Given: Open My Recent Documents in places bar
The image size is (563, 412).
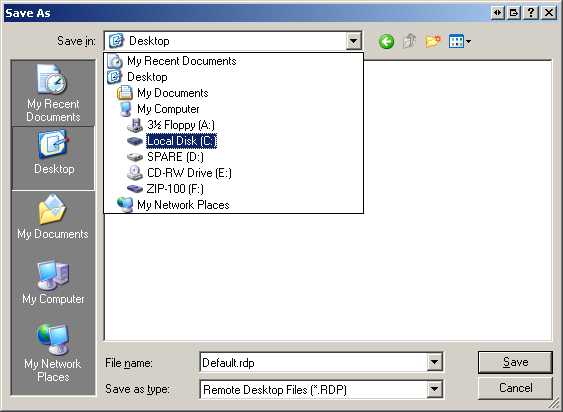Looking at the screenshot, I should [x=53, y=93].
